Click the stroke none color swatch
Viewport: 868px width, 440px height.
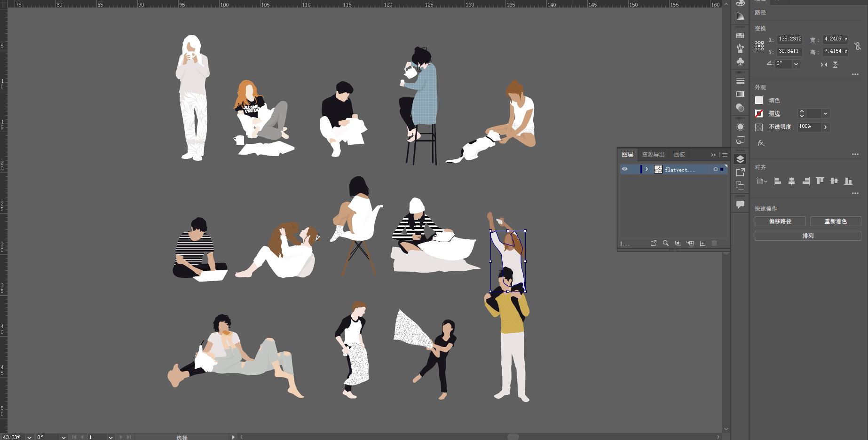(x=759, y=113)
